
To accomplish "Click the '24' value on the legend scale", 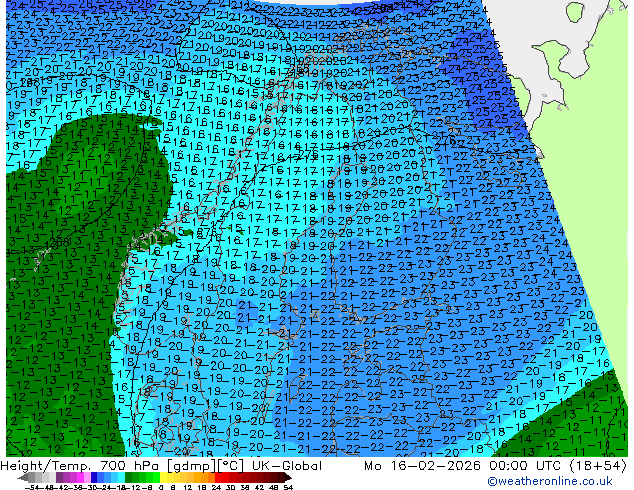I will (217, 487).
